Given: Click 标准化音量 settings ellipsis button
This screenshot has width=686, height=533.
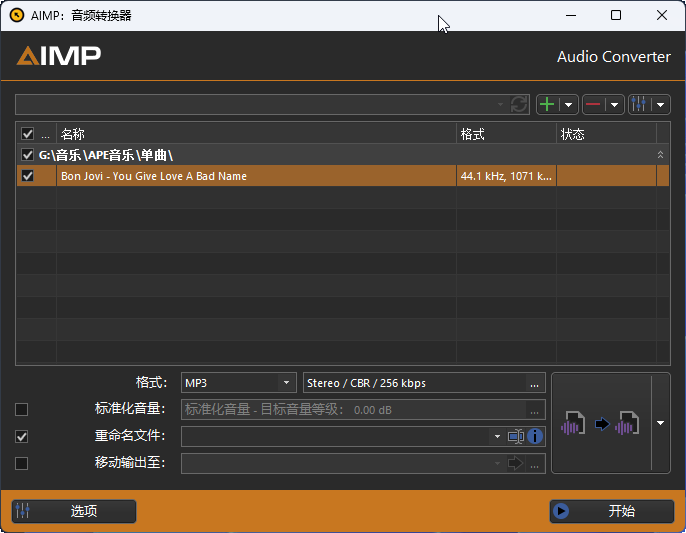Looking at the screenshot, I should pyautogui.click(x=534, y=410).
